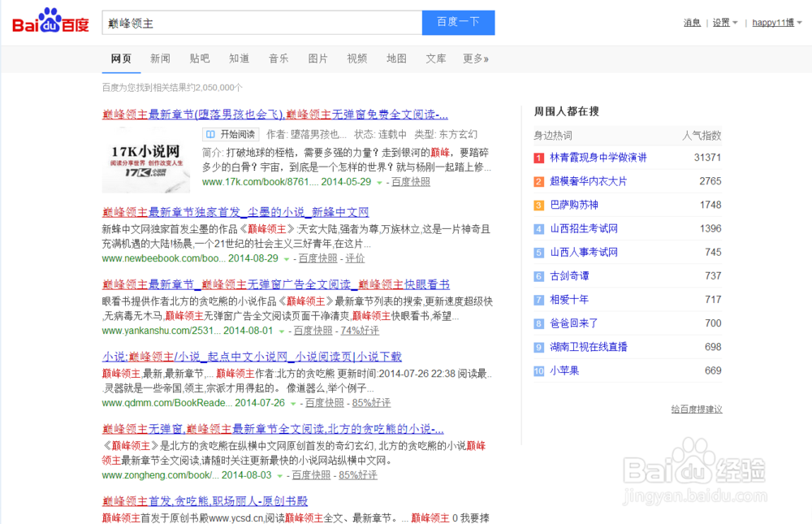The height and width of the screenshot is (524, 812).
Task: Click the 身边热词 column header
Action: coord(553,136)
